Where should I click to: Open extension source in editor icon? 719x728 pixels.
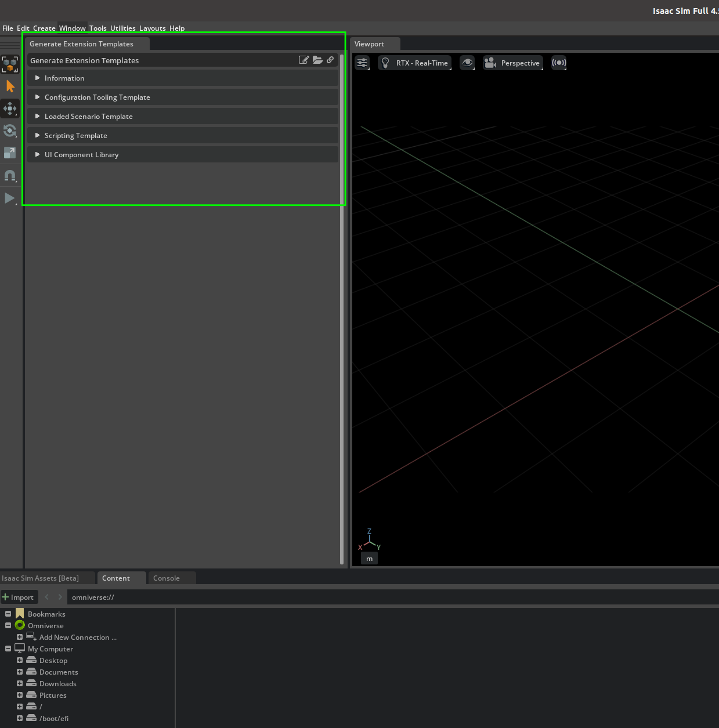[x=304, y=60]
